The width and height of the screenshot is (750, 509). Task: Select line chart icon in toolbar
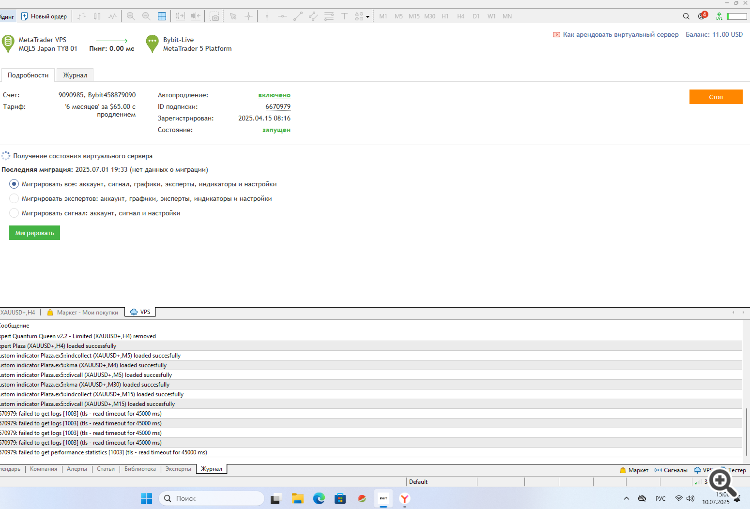[112, 16]
